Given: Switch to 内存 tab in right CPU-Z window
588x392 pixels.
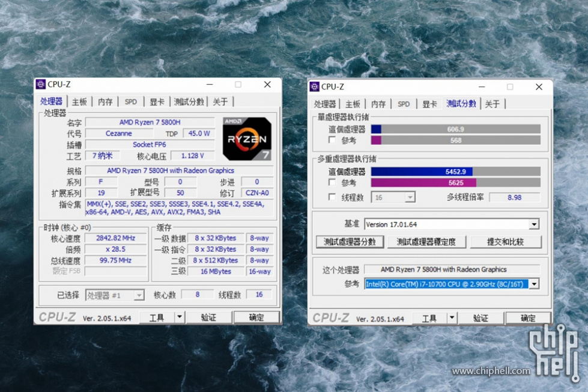Looking at the screenshot, I should point(378,104).
